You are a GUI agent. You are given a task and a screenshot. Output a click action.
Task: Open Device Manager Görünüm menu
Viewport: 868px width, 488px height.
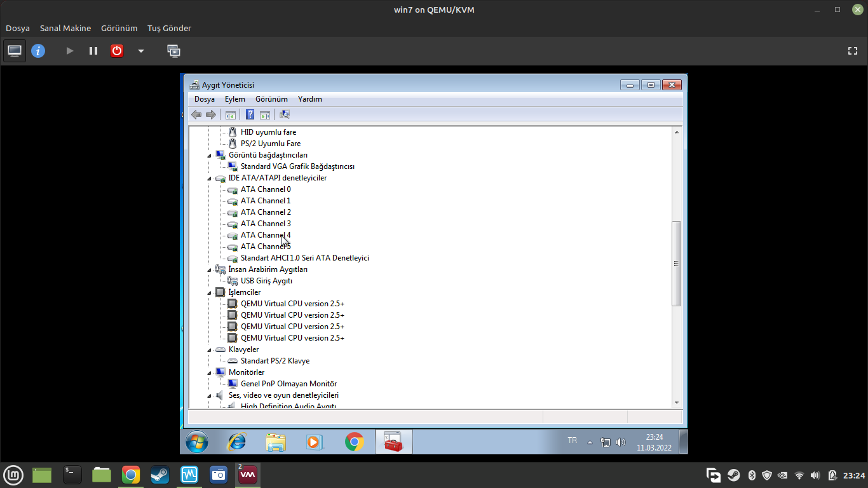(x=271, y=99)
